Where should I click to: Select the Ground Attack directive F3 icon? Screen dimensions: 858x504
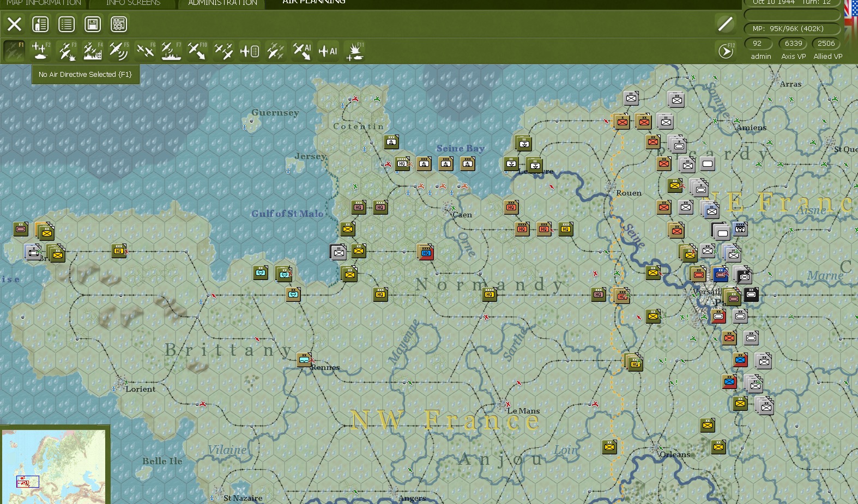coord(67,51)
